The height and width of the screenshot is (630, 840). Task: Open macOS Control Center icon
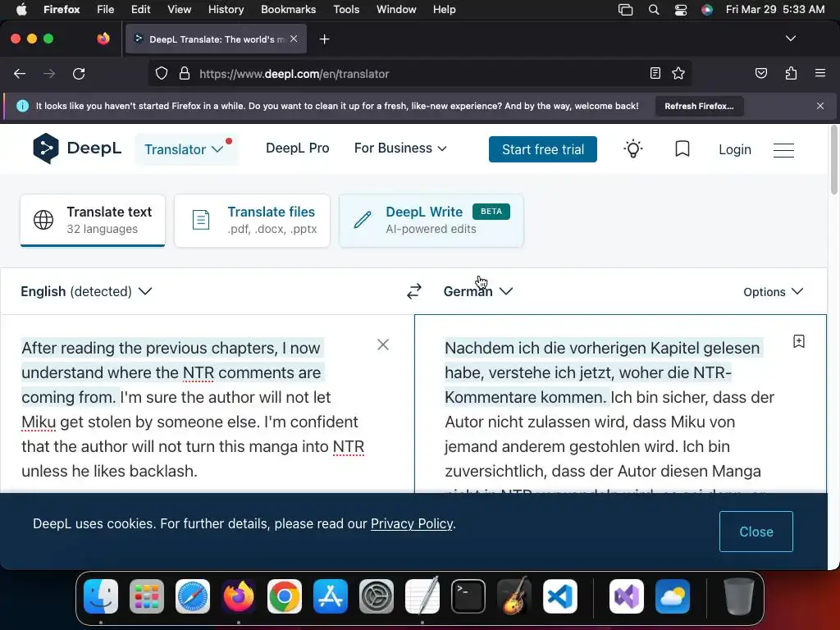click(680, 10)
